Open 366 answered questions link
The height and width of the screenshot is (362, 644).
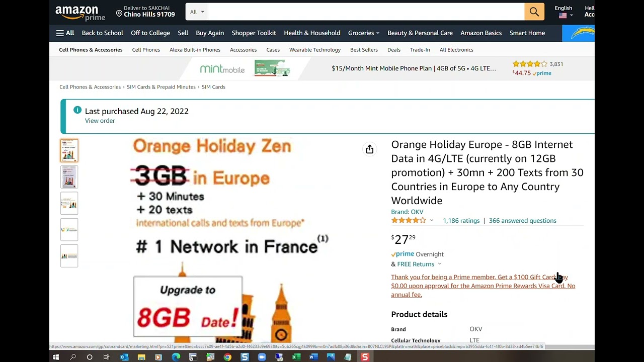pos(522,221)
